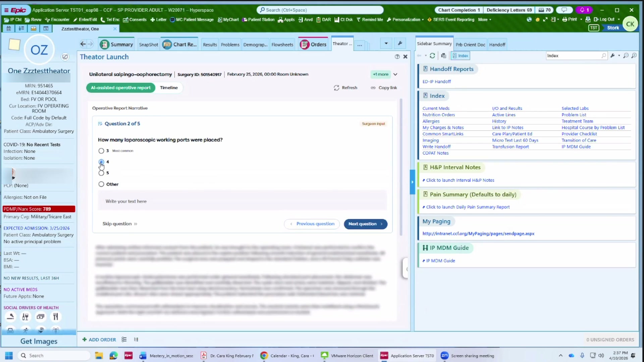Click the yellow sticky note icon

(x=14, y=45)
